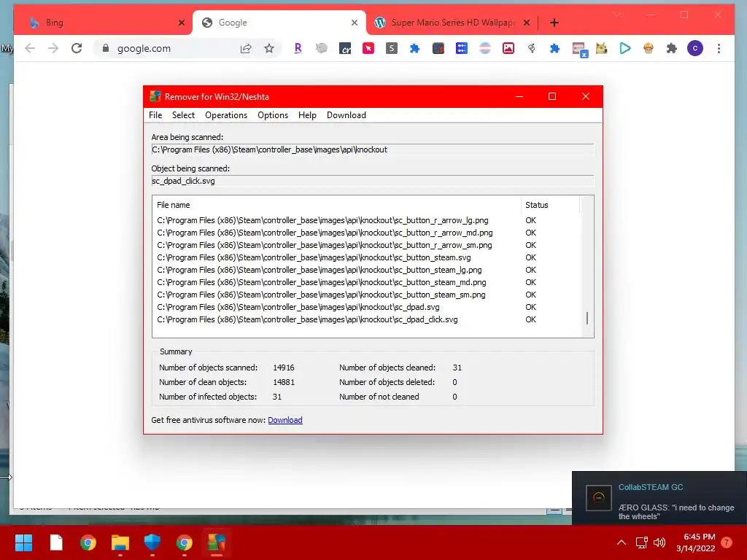Viewport: 747px width, 560px height.
Task: Click the share page icon in address bar
Action: coord(246,48)
